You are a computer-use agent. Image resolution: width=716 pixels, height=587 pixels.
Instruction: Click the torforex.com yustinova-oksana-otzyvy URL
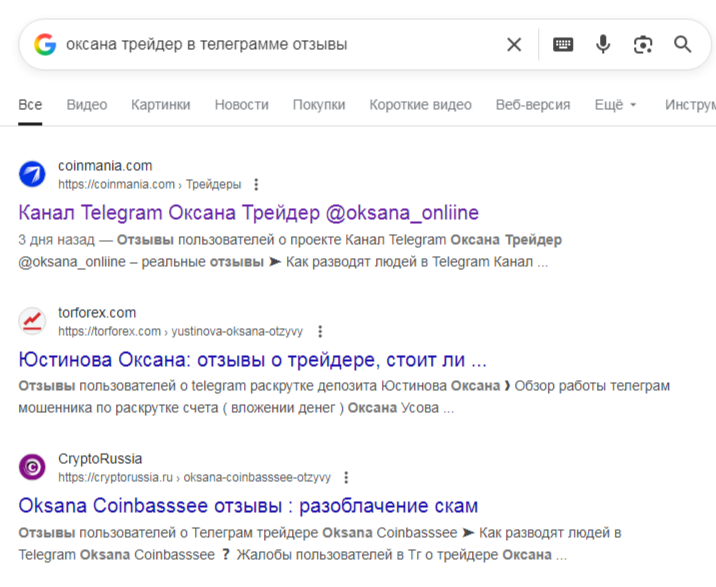pyautogui.click(x=180, y=331)
